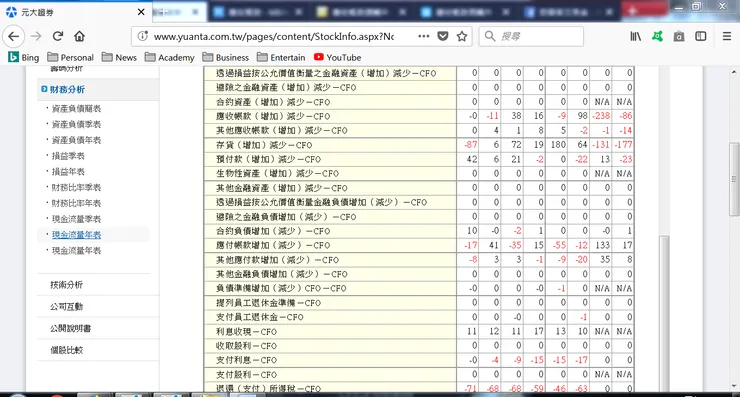
Task: Select the 提列員工退休金準備-CFO row label
Action: pyautogui.click(x=268, y=303)
